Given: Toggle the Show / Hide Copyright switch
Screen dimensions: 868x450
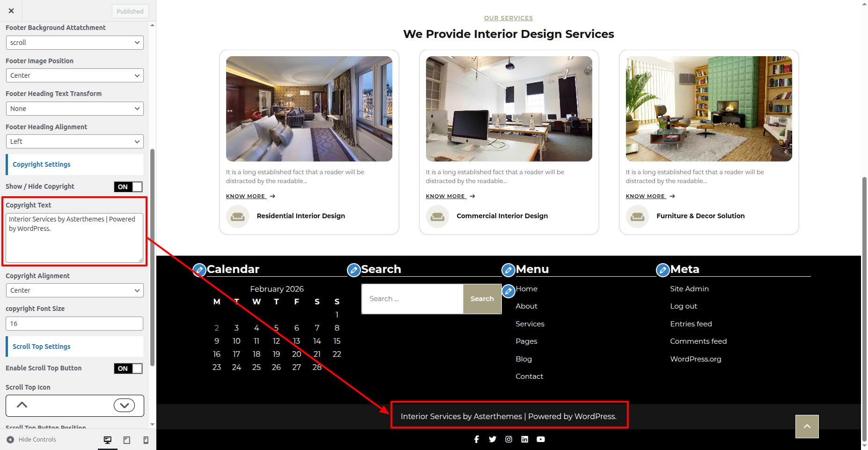Looking at the screenshot, I should tap(128, 187).
